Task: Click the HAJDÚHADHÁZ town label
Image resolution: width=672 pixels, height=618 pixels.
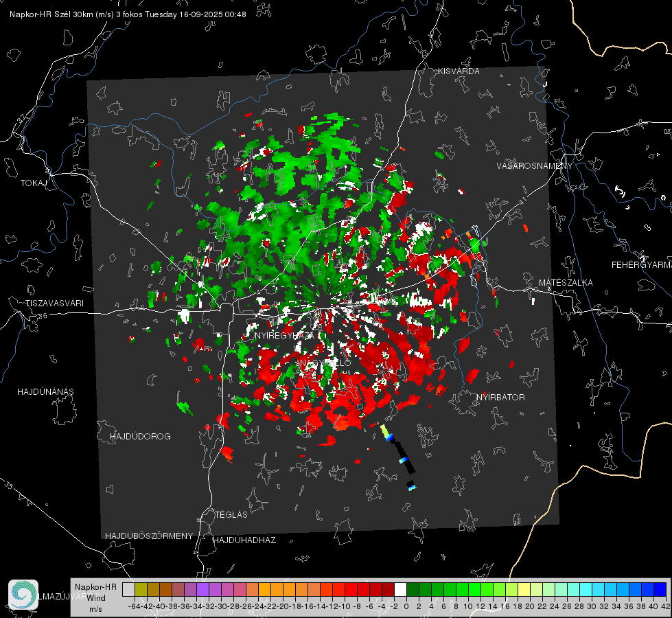Action: (244, 540)
